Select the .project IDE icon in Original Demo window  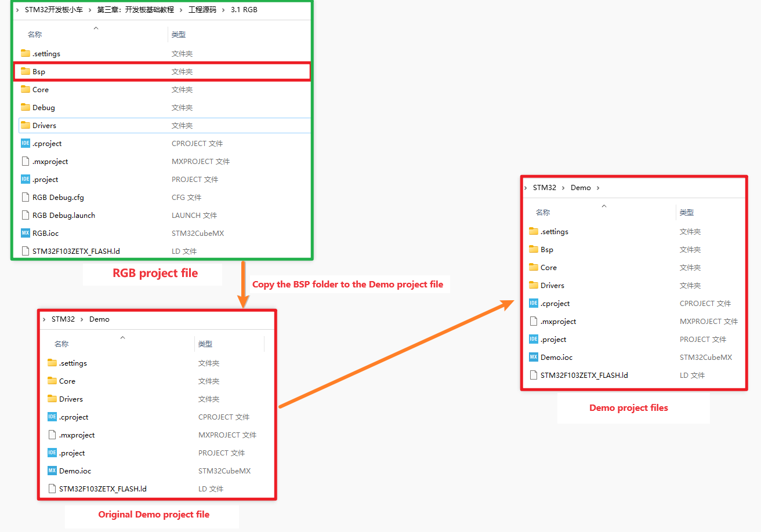coord(52,453)
